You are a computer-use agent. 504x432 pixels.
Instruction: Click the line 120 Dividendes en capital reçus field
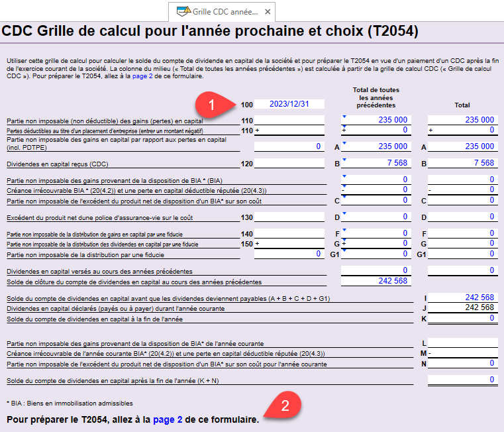[x=289, y=164]
